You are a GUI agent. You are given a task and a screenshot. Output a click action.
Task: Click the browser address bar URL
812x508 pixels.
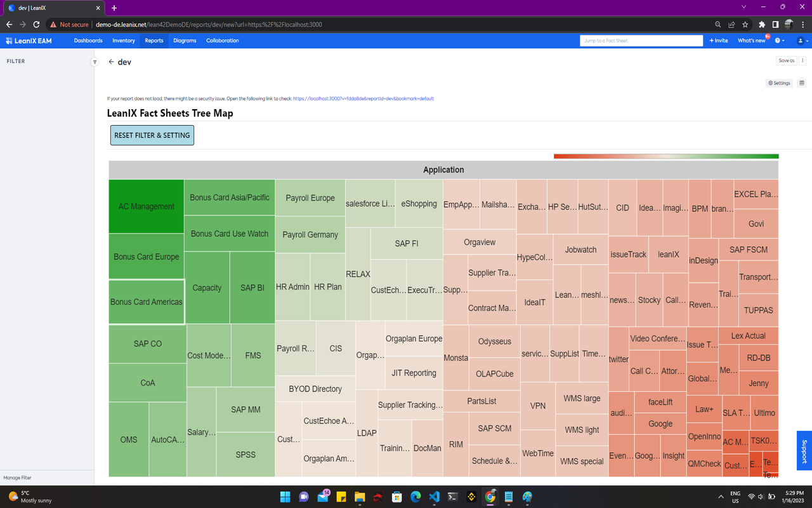[209, 25]
